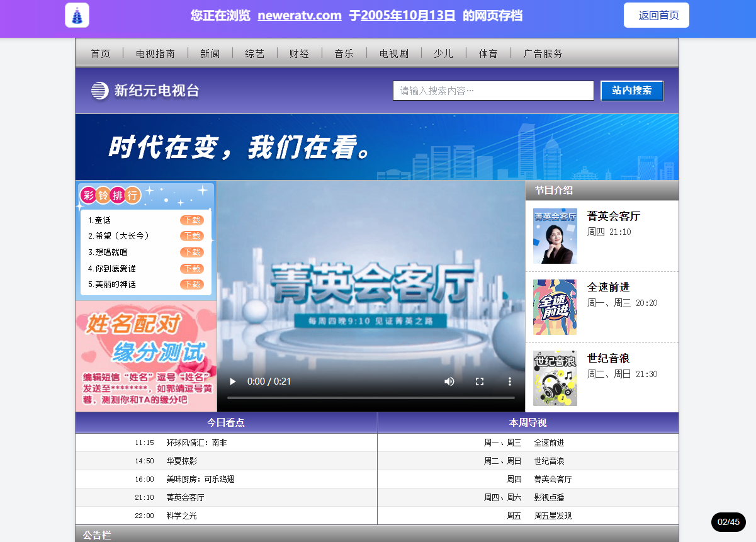
Task: Open the video player's three-dot options menu
Action: coord(509,381)
